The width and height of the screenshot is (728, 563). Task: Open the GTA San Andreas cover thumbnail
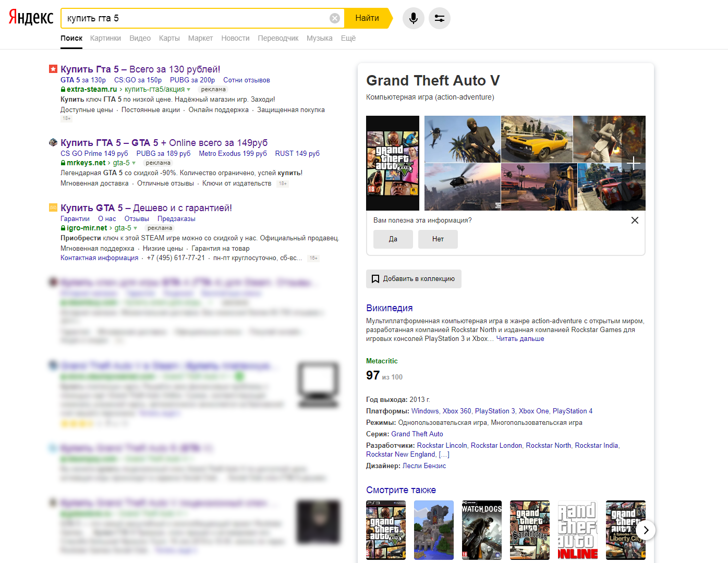[530, 530]
